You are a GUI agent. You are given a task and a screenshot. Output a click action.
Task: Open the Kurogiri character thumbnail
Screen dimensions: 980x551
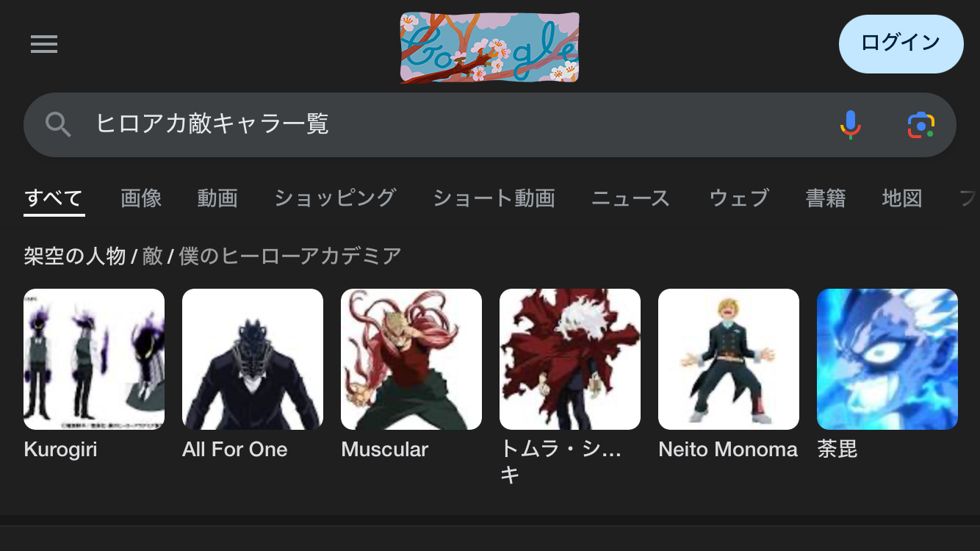[94, 359]
